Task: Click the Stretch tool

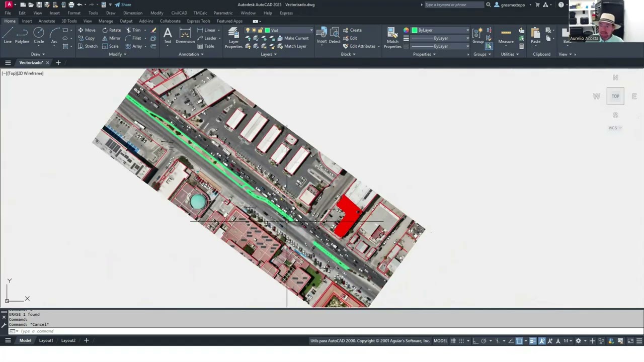Action: click(x=88, y=46)
